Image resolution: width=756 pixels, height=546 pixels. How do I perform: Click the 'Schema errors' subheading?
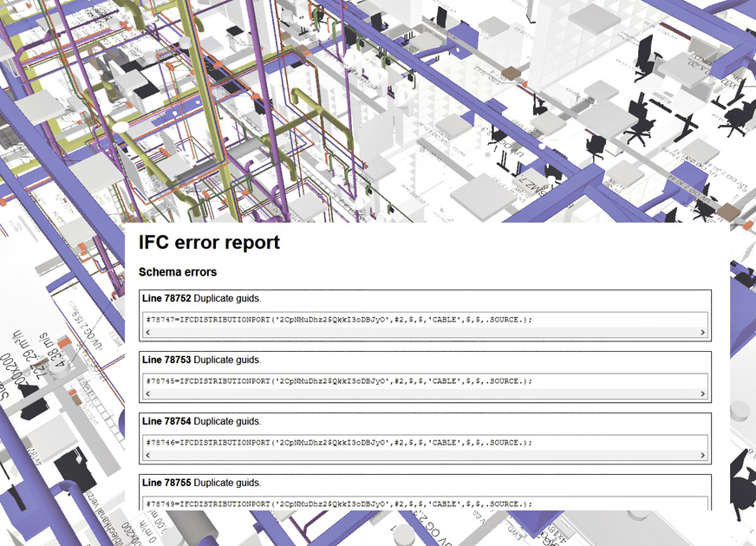pos(178,272)
